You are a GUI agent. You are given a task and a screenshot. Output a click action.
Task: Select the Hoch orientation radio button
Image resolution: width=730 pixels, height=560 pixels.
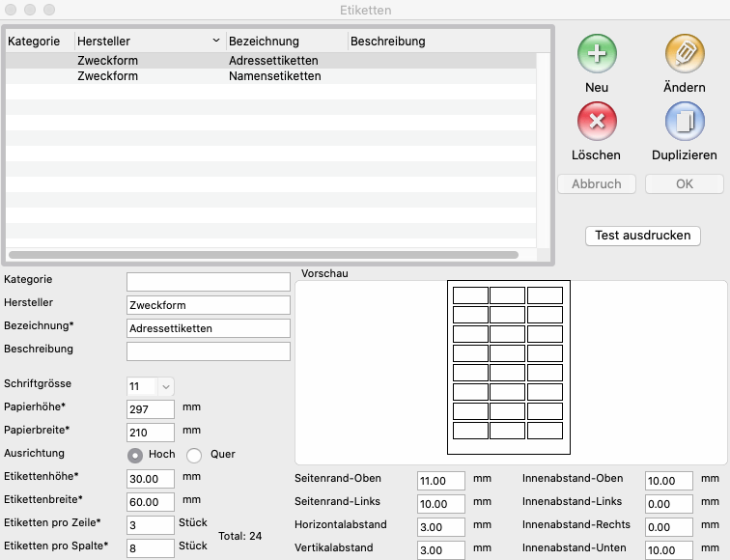136,455
